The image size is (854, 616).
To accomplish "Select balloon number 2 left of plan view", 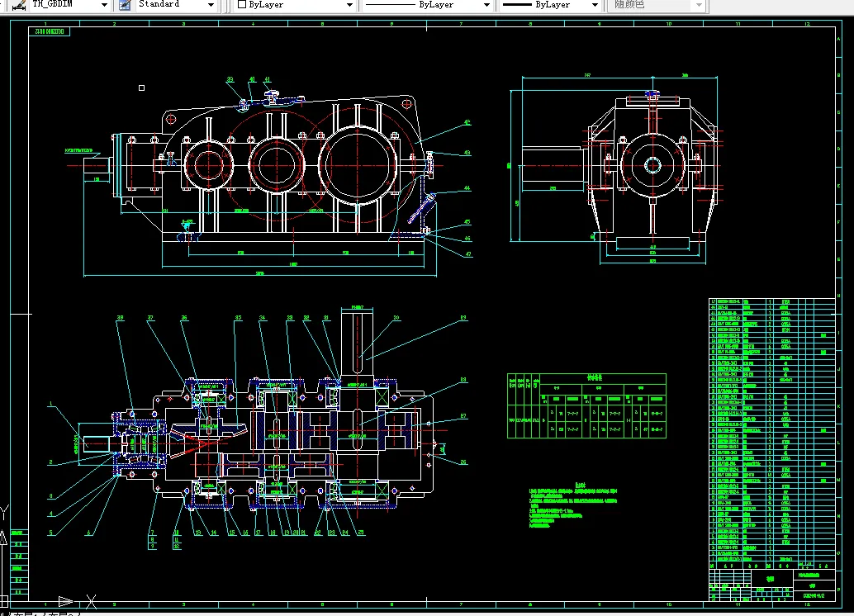I will pyautogui.click(x=50, y=462).
